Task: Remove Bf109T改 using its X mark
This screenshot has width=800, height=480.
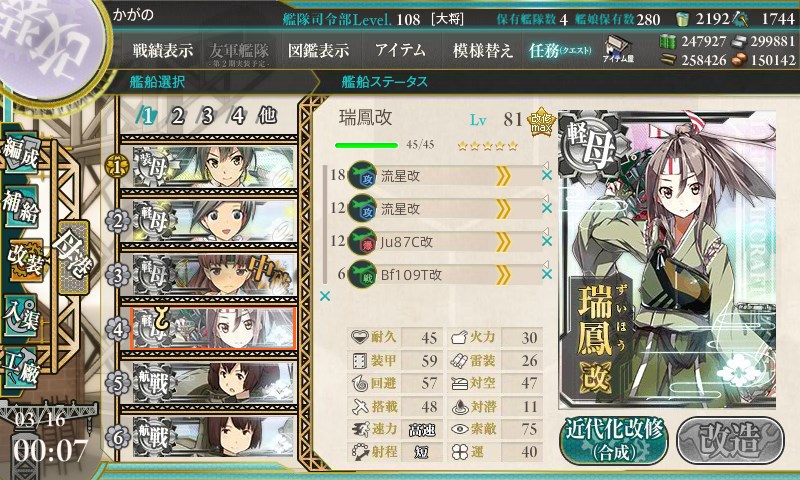Action: tap(546, 274)
